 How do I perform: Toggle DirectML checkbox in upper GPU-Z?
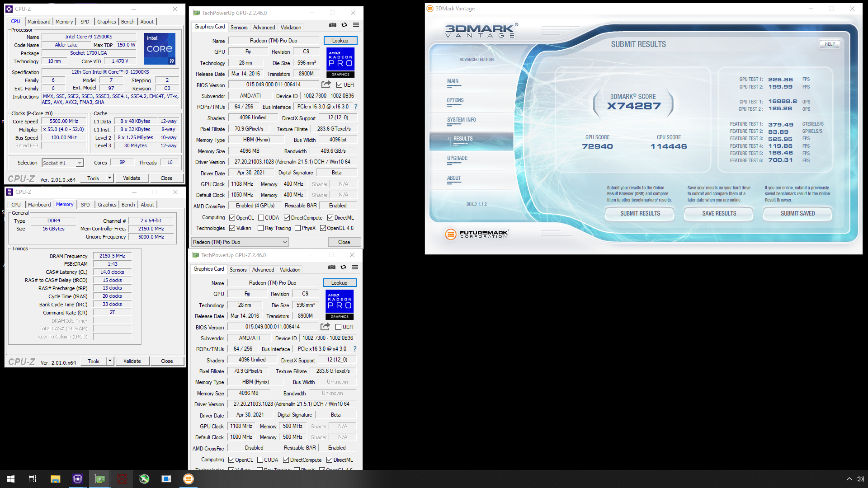pos(330,218)
